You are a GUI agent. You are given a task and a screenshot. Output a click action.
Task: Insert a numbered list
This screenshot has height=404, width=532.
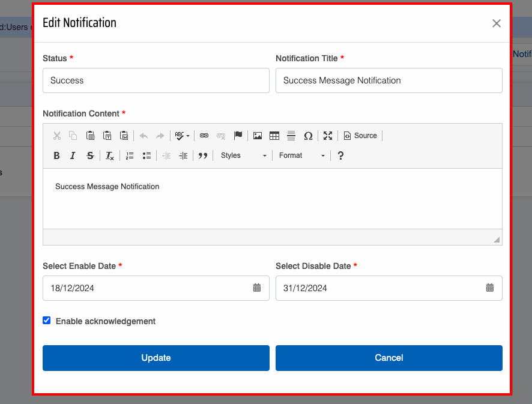click(130, 155)
